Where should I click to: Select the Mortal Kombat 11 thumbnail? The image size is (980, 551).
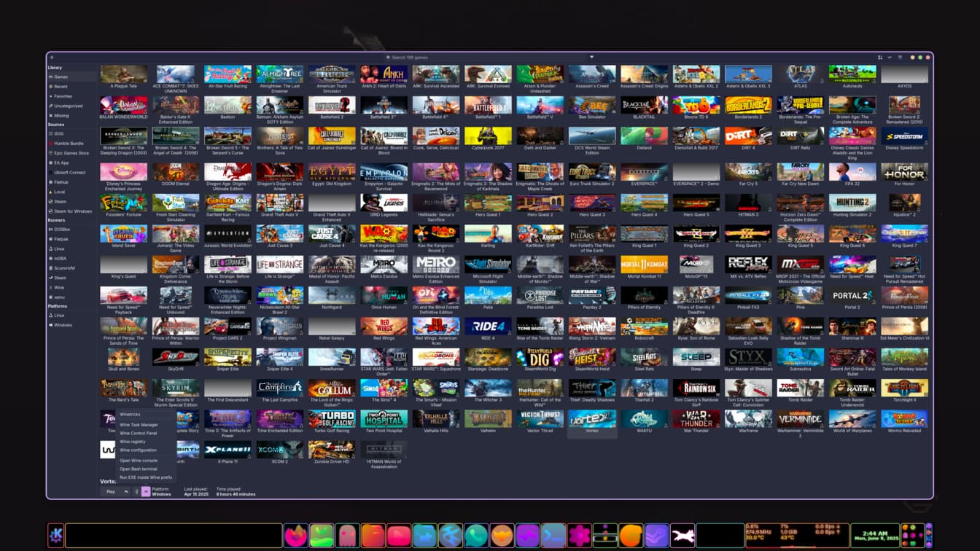644,264
